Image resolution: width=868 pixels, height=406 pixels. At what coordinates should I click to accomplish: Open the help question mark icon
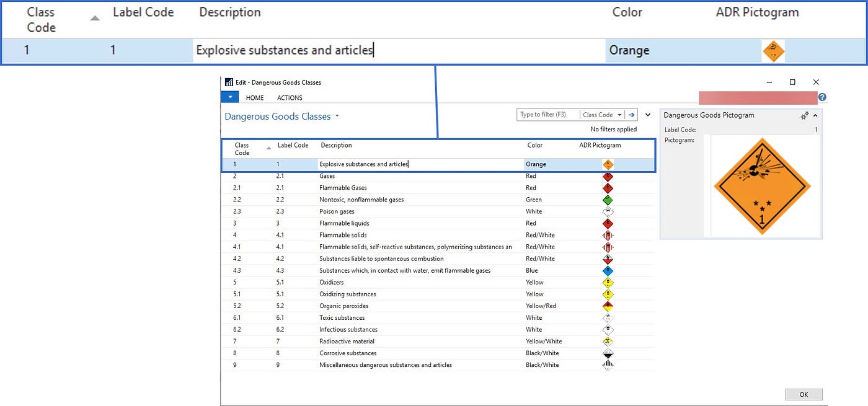[822, 97]
